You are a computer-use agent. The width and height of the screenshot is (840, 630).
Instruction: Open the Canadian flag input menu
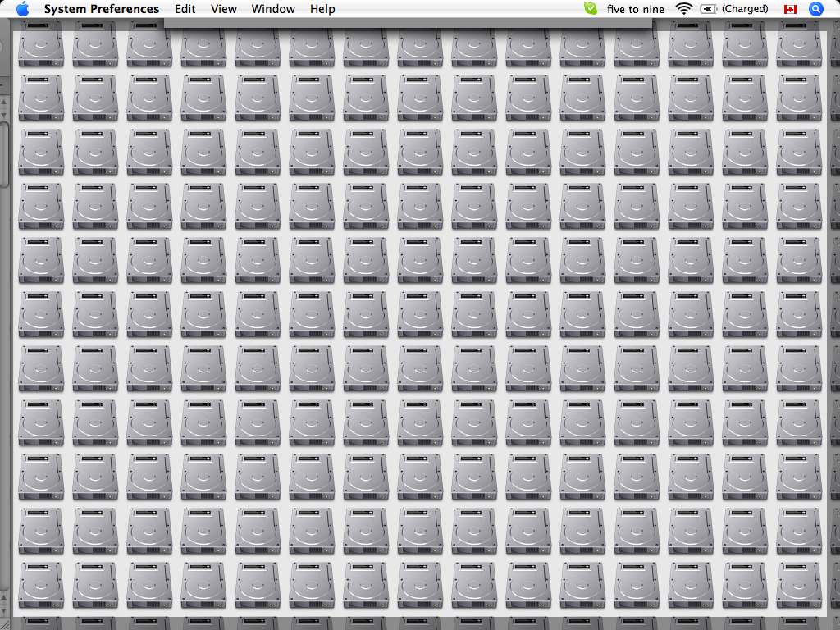(x=790, y=9)
